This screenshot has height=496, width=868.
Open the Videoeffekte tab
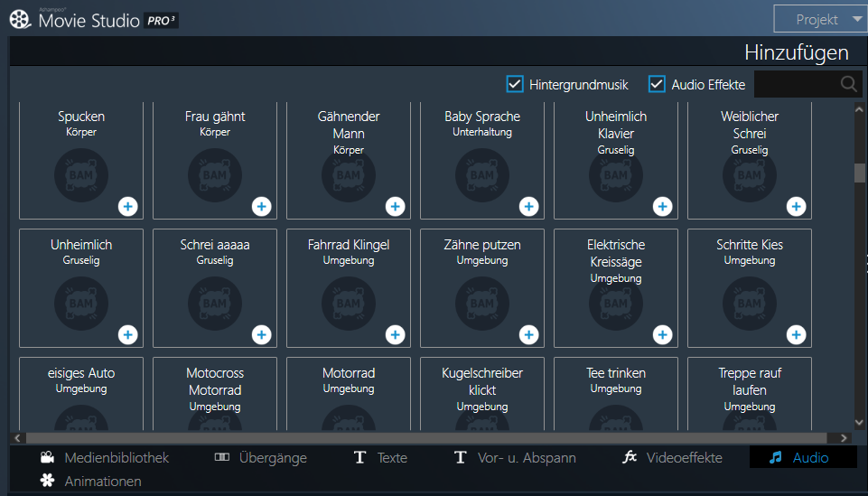coord(673,458)
